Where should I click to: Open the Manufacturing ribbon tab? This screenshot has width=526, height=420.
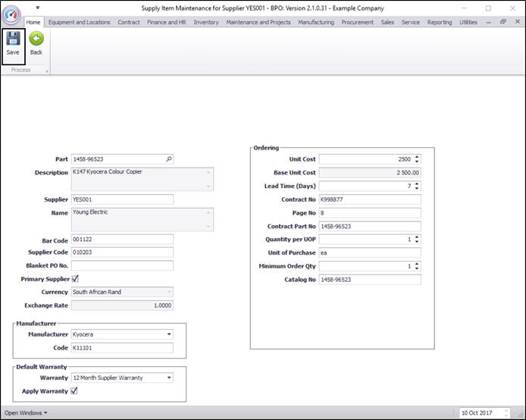tap(316, 22)
